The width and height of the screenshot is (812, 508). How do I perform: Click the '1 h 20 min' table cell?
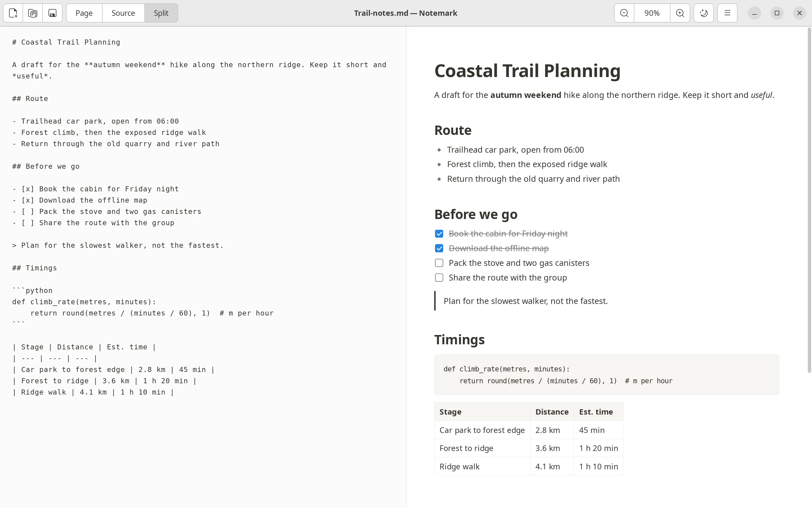coord(598,448)
